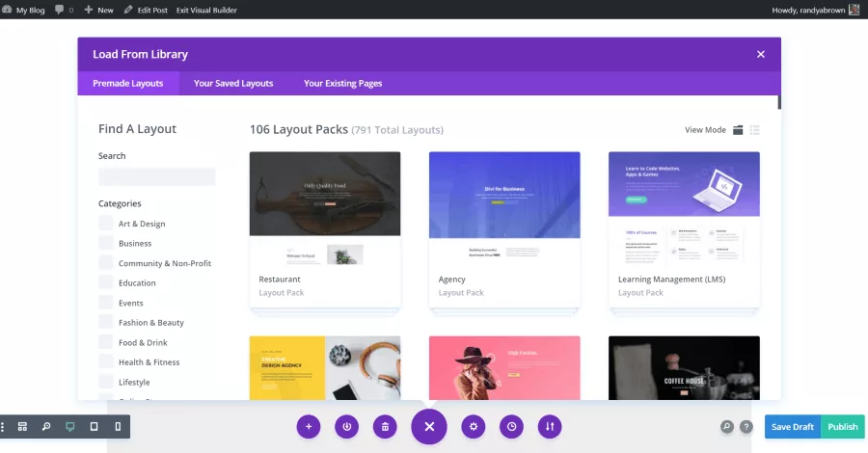Open the Coffee House layout thumbnail

pos(684,368)
